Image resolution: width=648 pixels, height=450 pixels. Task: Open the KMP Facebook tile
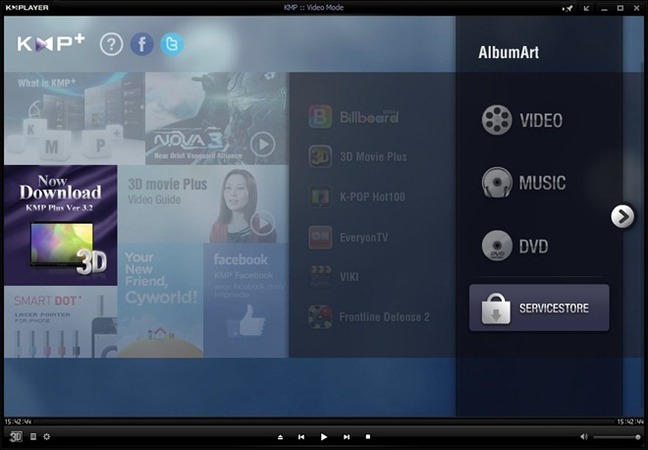245,300
